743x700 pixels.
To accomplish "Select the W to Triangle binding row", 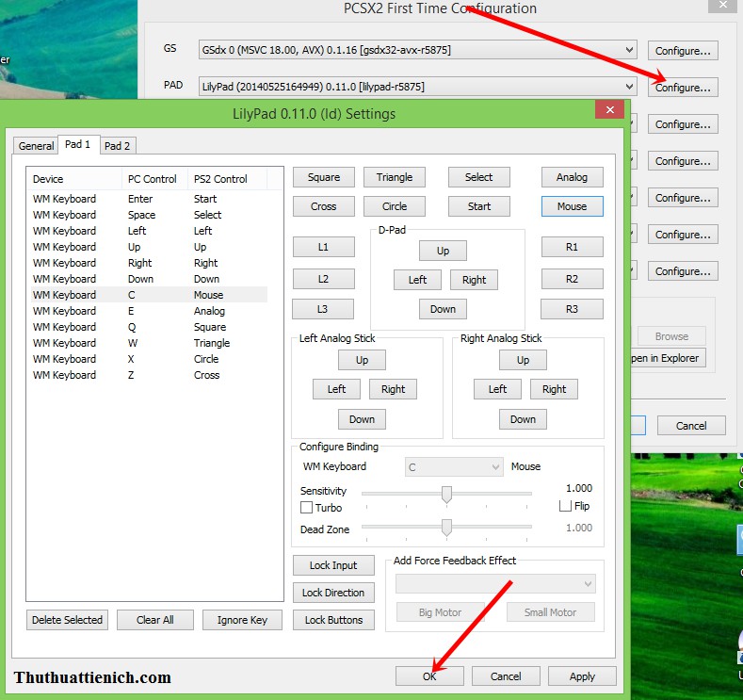I will 149,343.
